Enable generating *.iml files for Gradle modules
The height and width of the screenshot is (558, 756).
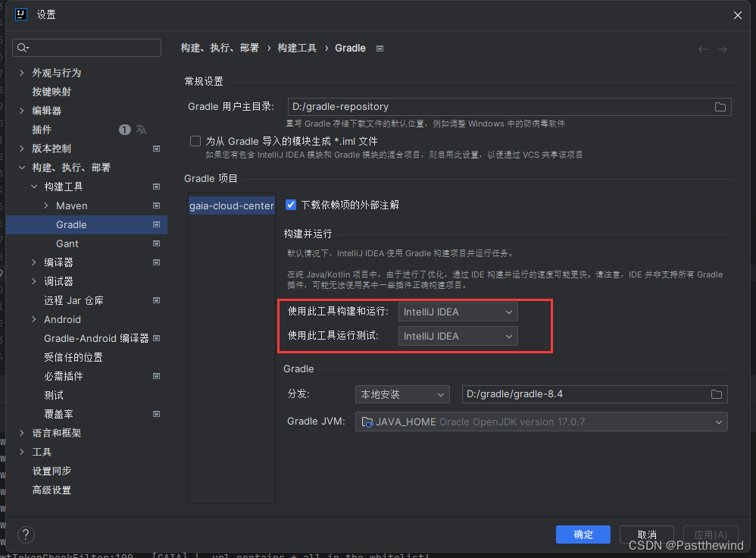195,141
